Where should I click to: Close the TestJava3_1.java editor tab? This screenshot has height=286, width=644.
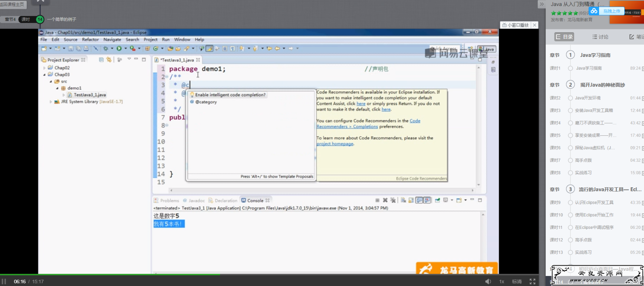198,60
